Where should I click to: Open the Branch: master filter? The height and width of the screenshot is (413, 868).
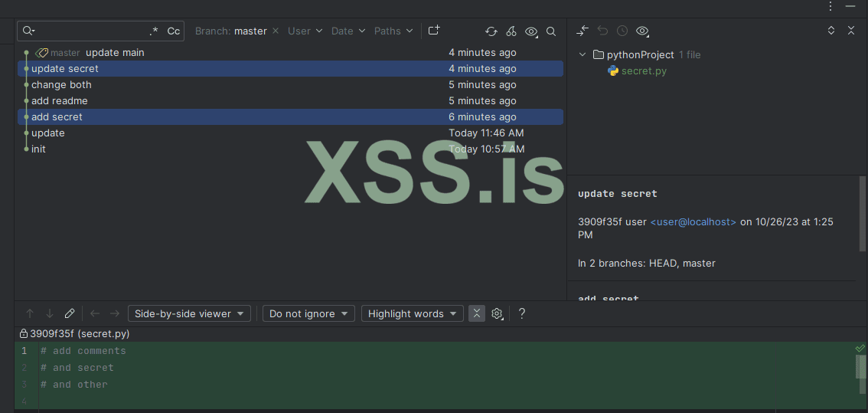point(231,31)
